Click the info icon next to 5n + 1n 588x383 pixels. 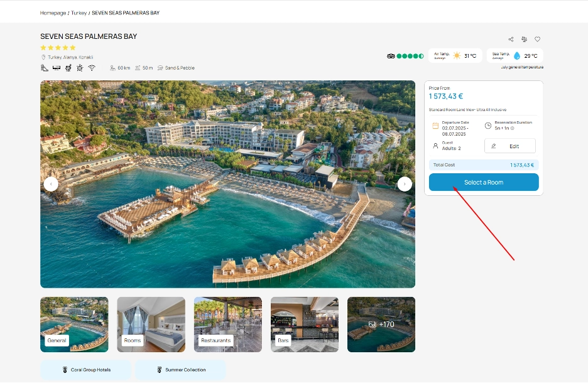pyautogui.click(x=513, y=129)
